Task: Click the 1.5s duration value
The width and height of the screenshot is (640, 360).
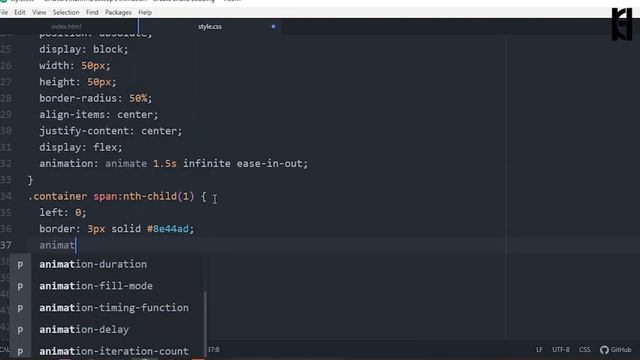Action: tap(165, 164)
